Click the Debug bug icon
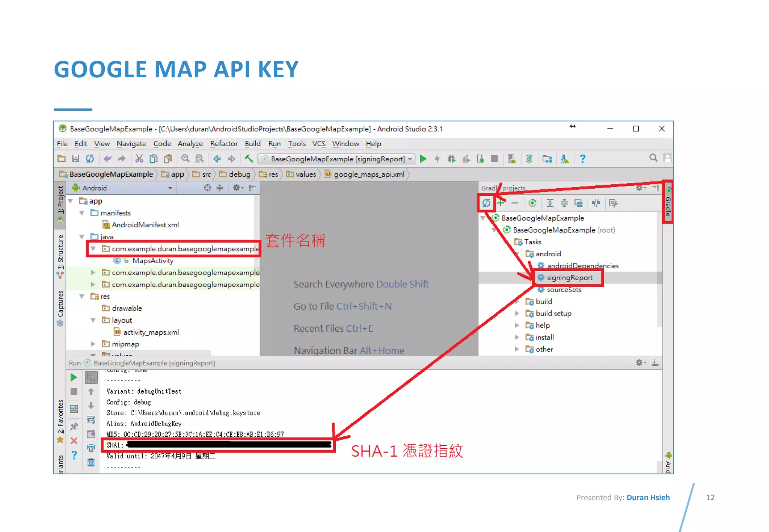Image resolution: width=769 pixels, height=532 pixels. pos(451,159)
